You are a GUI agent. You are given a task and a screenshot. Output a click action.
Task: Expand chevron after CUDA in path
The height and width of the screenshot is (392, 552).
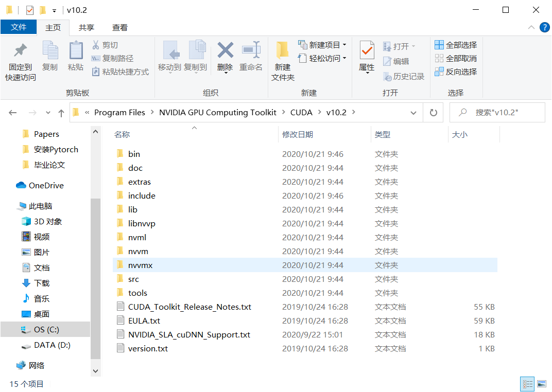[x=319, y=112]
